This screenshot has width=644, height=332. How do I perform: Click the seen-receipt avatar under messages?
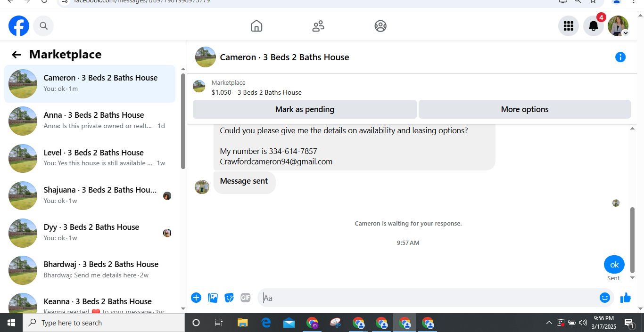pos(616,203)
